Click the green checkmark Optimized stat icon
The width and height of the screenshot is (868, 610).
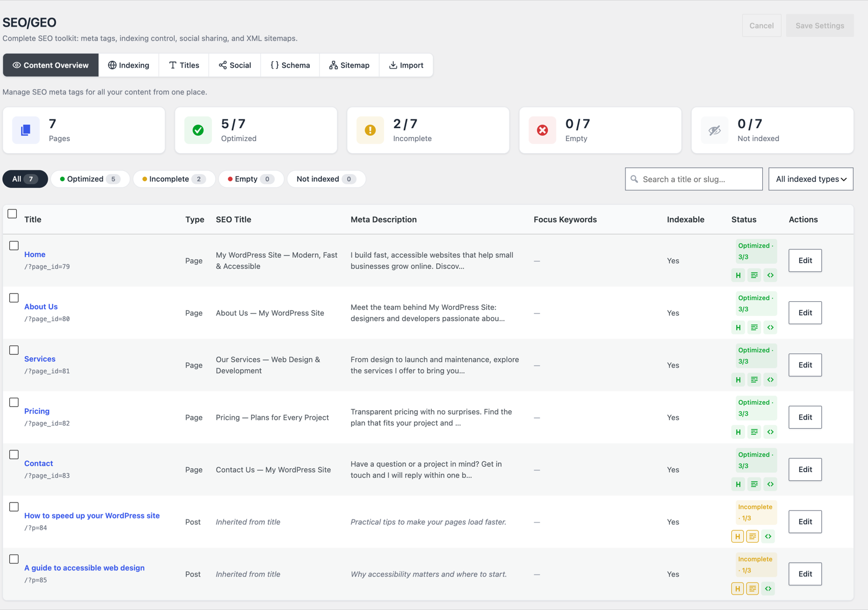click(x=198, y=130)
